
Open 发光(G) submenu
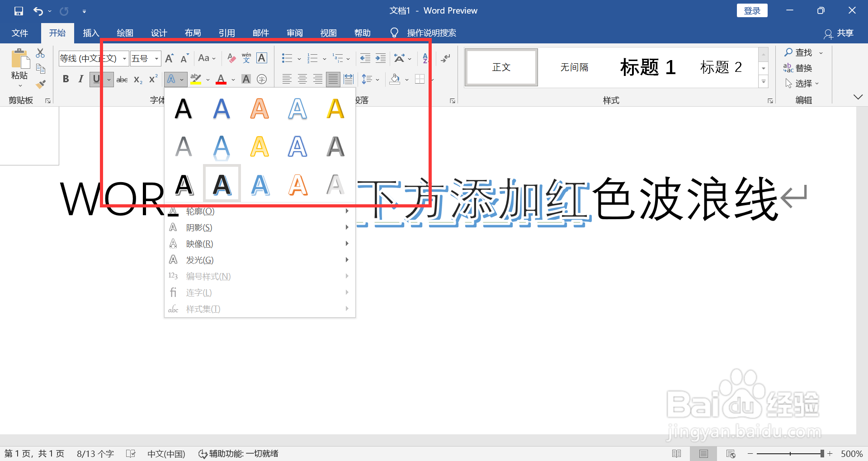[x=260, y=260]
